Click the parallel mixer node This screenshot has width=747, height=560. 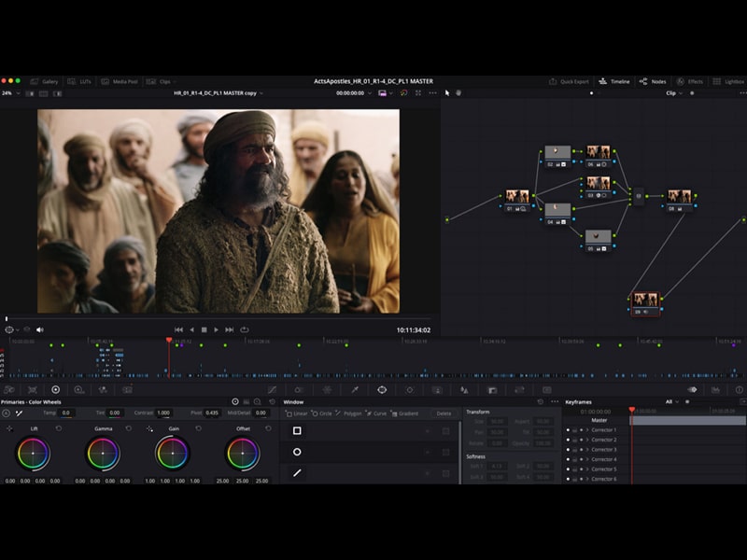click(639, 196)
